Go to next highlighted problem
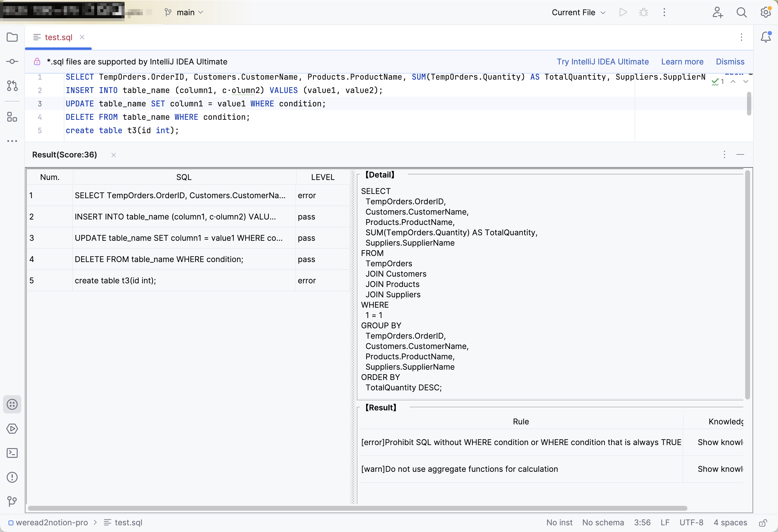The height and width of the screenshot is (532, 778). (x=745, y=82)
